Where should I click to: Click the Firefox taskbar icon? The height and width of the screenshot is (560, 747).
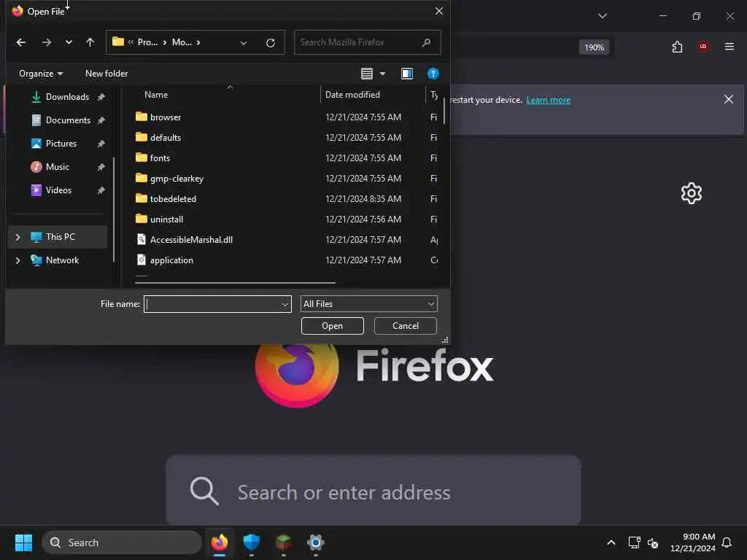(219, 542)
